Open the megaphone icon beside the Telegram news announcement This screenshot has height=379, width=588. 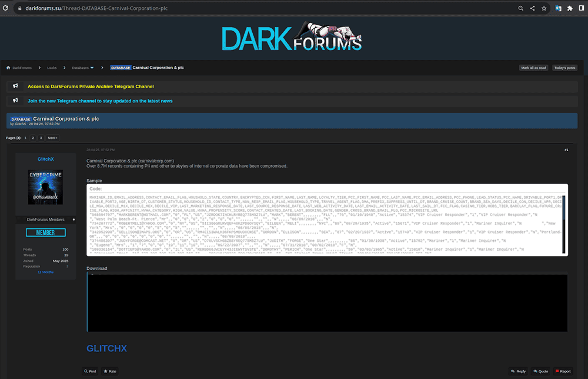15,100
